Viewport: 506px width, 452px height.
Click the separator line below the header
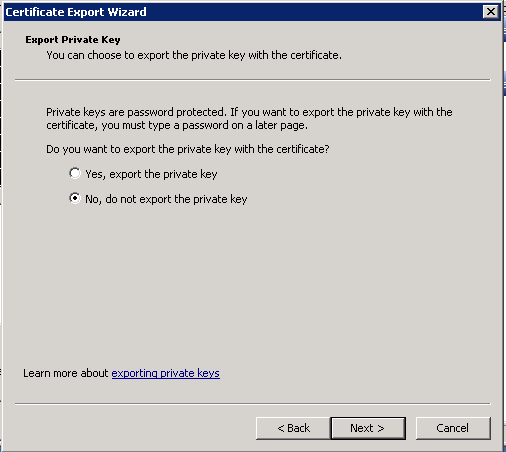click(253, 80)
